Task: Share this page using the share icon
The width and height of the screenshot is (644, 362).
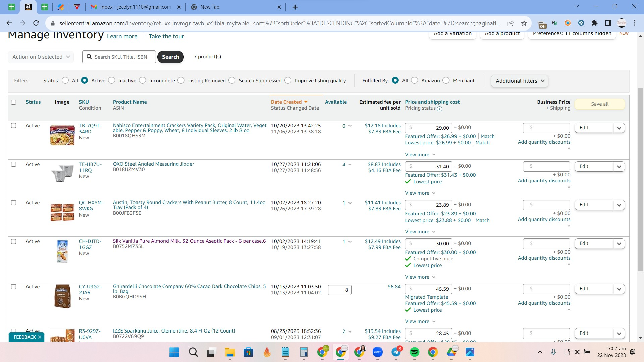Action: tap(511, 23)
